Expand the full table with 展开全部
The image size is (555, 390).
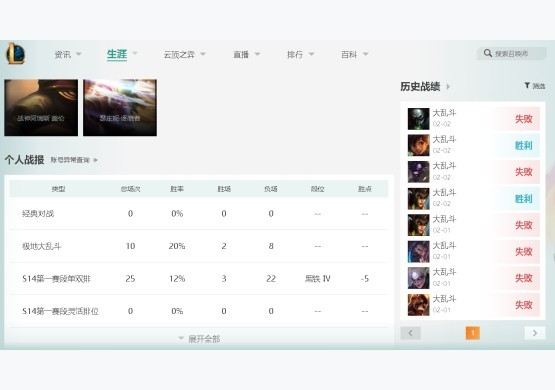[199, 339]
